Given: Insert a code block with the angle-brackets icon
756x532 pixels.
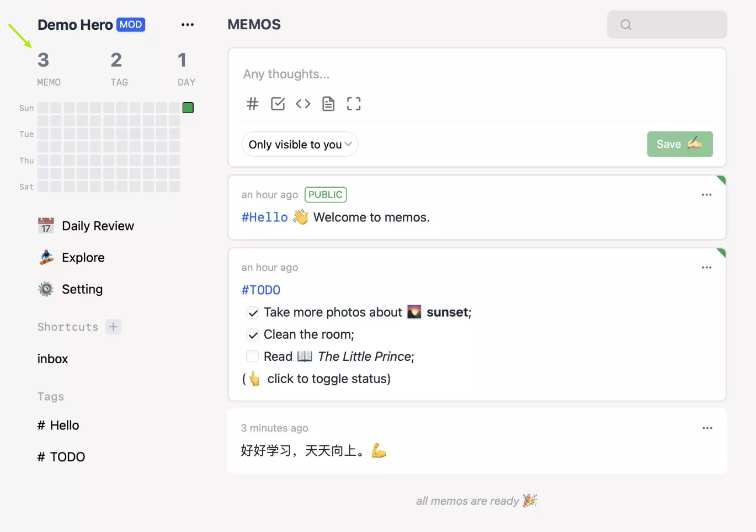Looking at the screenshot, I should tap(303, 104).
